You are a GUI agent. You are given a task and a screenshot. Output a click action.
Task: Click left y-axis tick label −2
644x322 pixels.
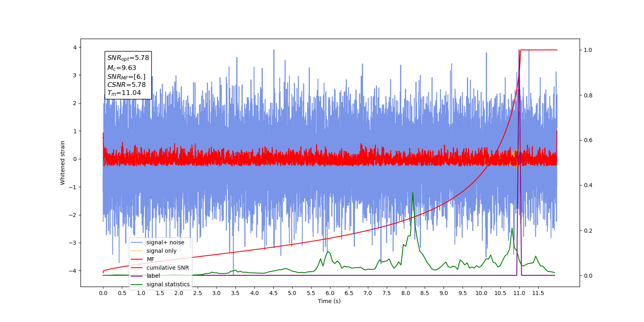point(72,215)
